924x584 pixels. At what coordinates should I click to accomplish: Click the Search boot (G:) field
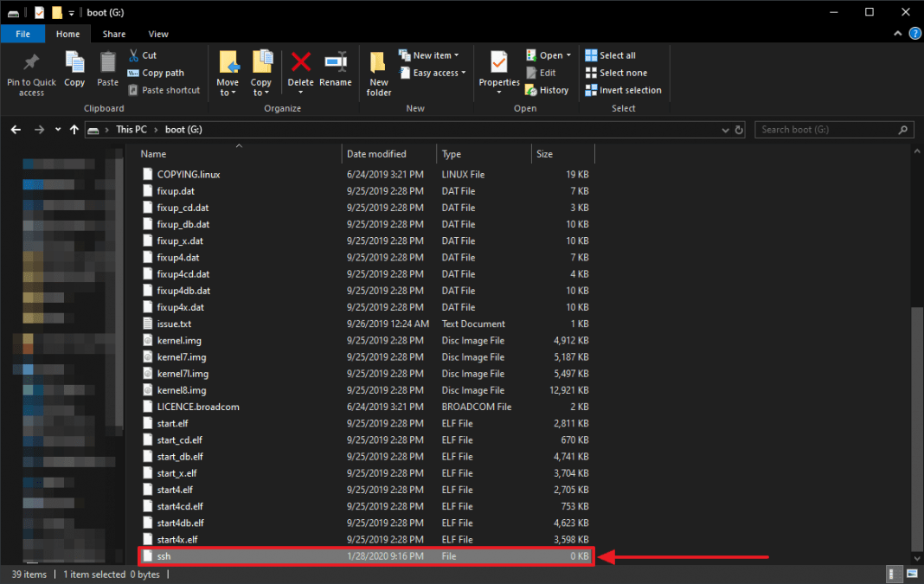(828, 130)
